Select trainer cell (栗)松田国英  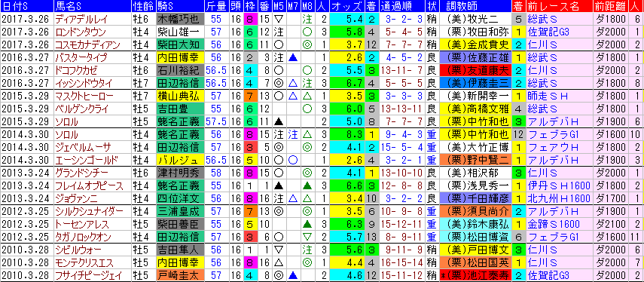pyautogui.click(x=475, y=262)
